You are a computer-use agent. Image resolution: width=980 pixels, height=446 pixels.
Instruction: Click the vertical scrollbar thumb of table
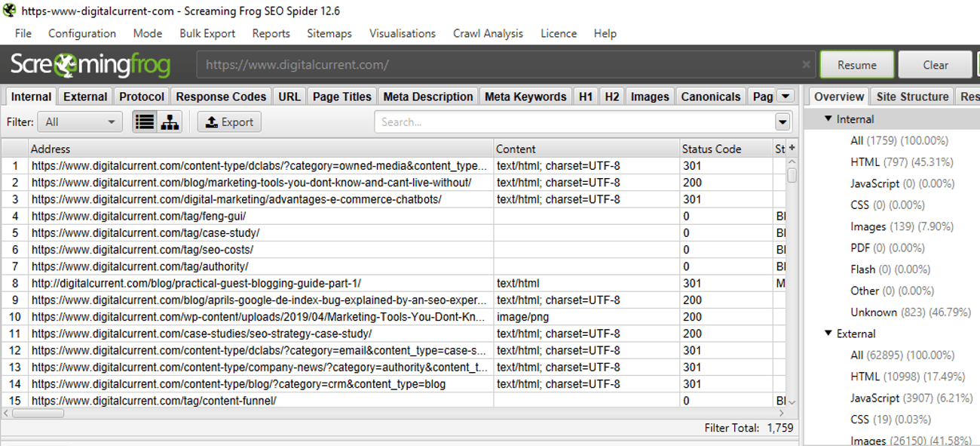(x=792, y=174)
